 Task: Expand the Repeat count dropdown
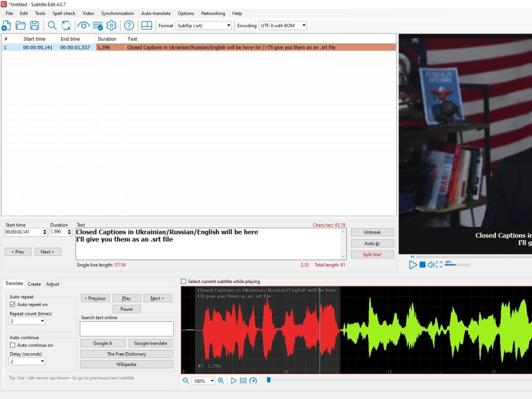pyautogui.click(x=27, y=321)
